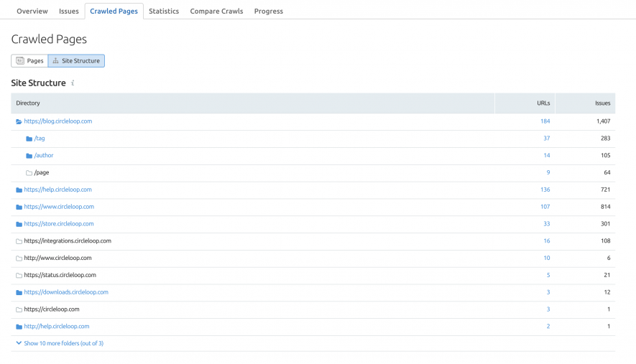Collapse the https://blog.circleloop.com directory
Image resolution: width=636 pixels, height=364 pixels.
point(58,121)
